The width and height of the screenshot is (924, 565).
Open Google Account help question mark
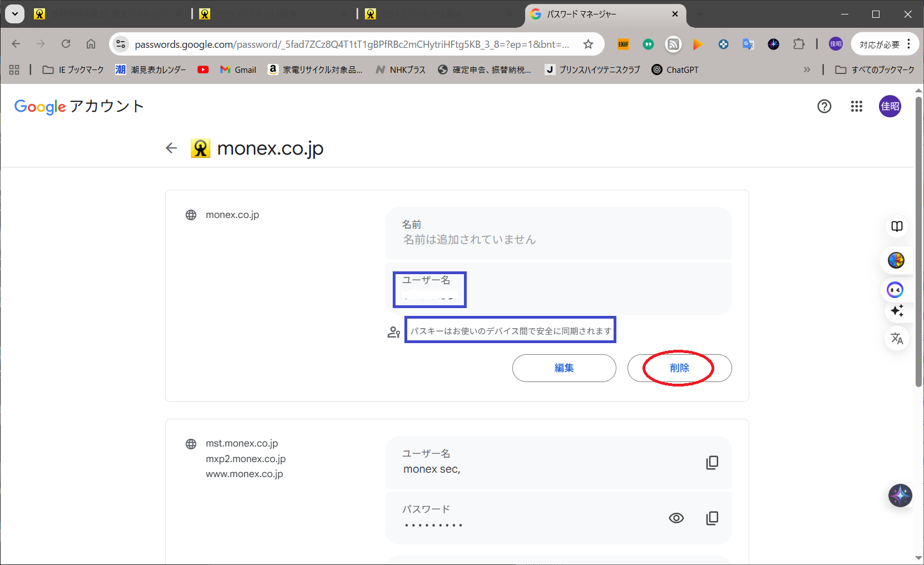(x=824, y=106)
